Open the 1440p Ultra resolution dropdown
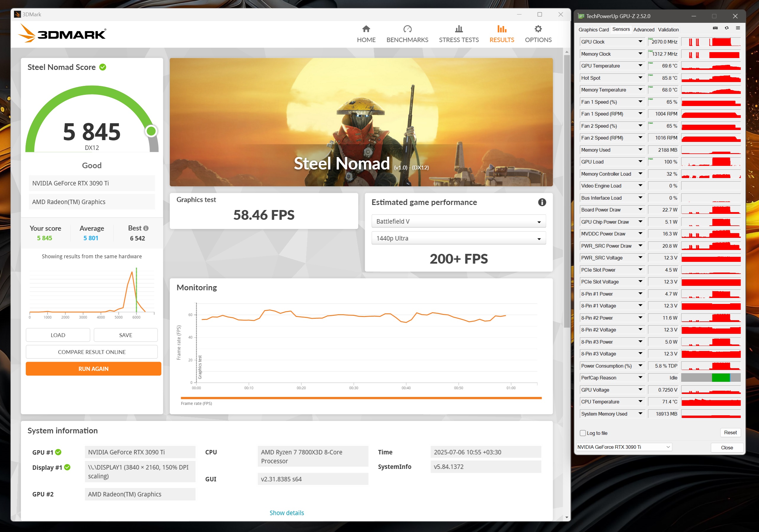 [x=458, y=238]
